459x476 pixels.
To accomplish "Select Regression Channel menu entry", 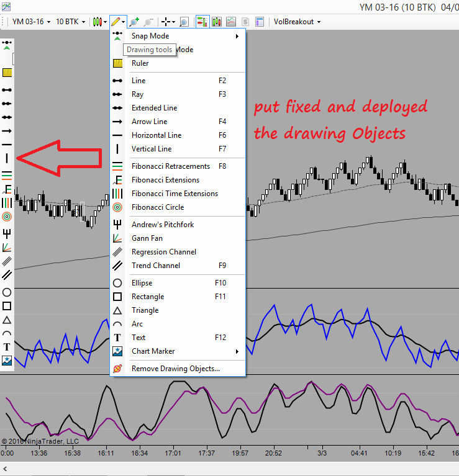I will (x=178, y=252).
